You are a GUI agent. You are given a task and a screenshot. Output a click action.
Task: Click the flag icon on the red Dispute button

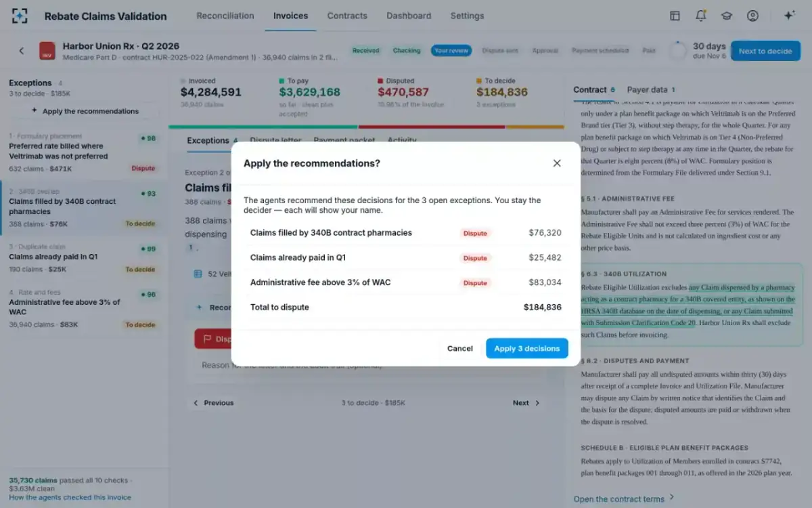[x=207, y=339]
